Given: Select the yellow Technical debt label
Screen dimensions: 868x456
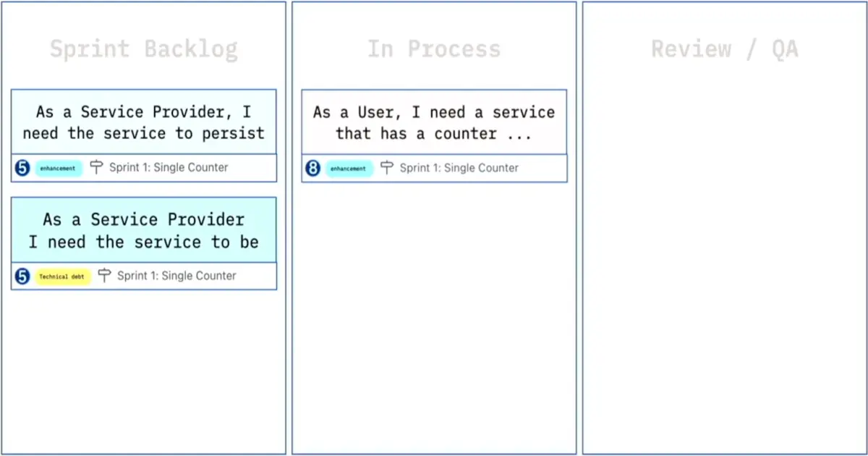Looking at the screenshot, I should [x=63, y=276].
